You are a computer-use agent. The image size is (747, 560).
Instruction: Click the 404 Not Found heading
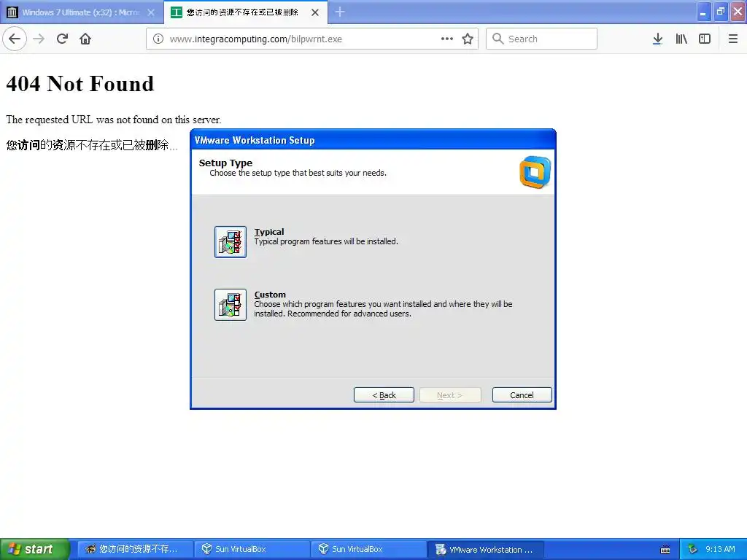[x=80, y=84]
